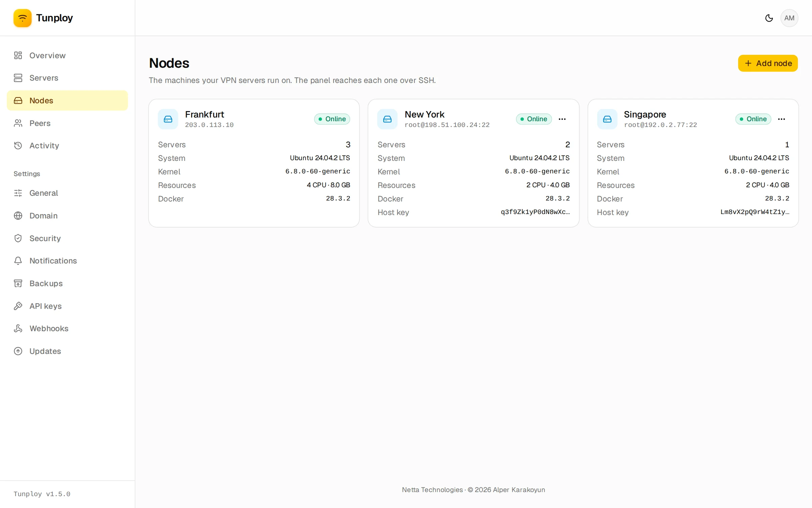Click the API keys key icon
812x508 pixels.
coord(18,306)
